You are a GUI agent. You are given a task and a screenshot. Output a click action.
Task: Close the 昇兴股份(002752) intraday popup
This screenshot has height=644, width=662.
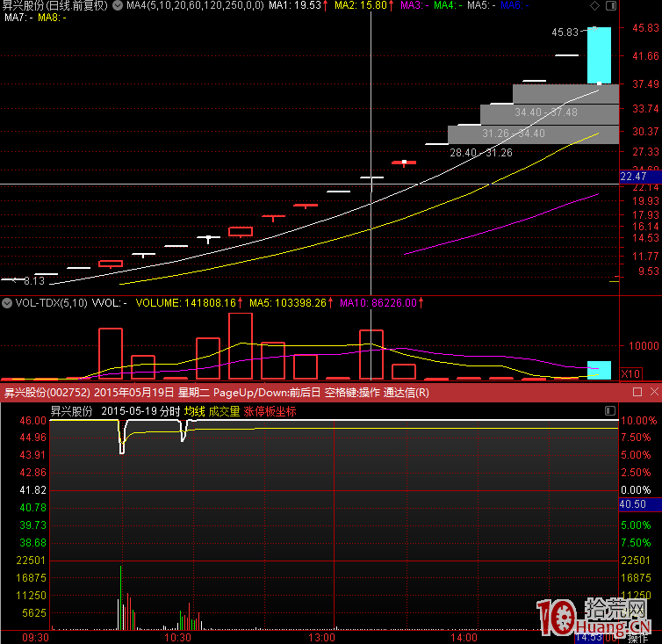click(x=654, y=392)
